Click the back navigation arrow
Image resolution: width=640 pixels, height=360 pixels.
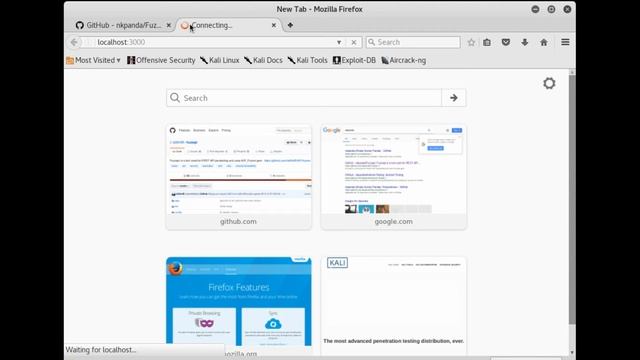[74, 42]
